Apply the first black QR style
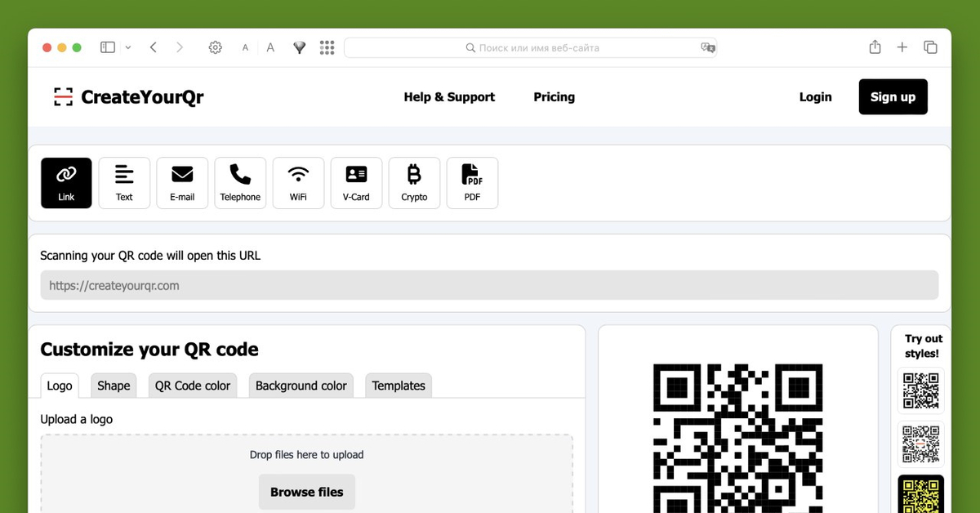This screenshot has height=513, width=980. pos(921,390)
